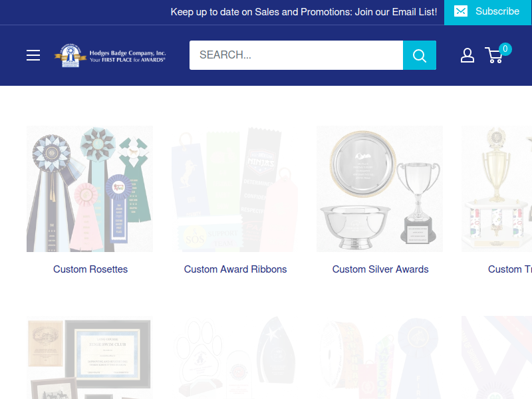
Task: Select the ribbon roll and blue rosette image
Action: pyautogui.click(x=380, y=358)
